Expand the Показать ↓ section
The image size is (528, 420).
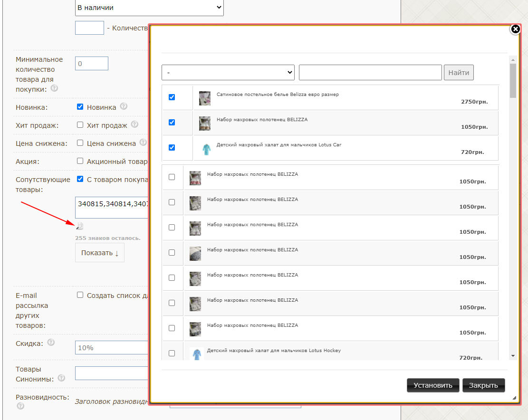click(99, 253)
